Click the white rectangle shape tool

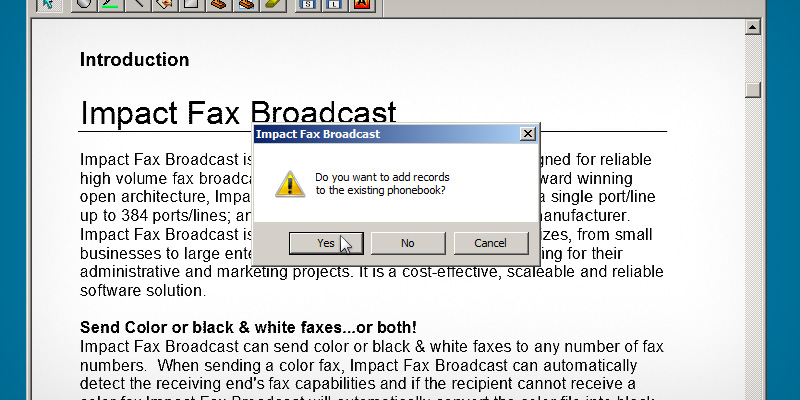pyautogui.click(x=188, y=4)
